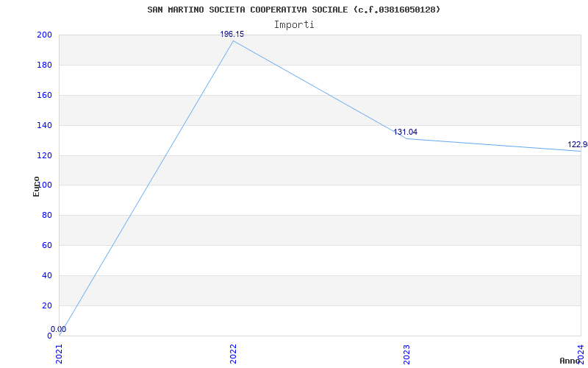The height and width of the screenshot is (368, 588).
Task: Click the 140 y-axis tick label
Action: tap(44, 125)
